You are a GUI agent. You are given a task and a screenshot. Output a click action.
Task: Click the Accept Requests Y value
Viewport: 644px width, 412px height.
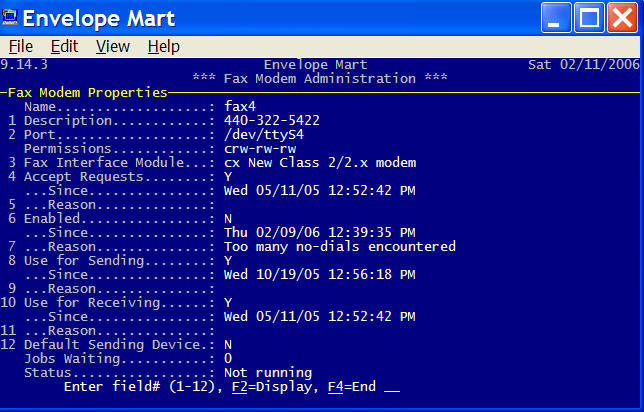[x=228, y=177]
